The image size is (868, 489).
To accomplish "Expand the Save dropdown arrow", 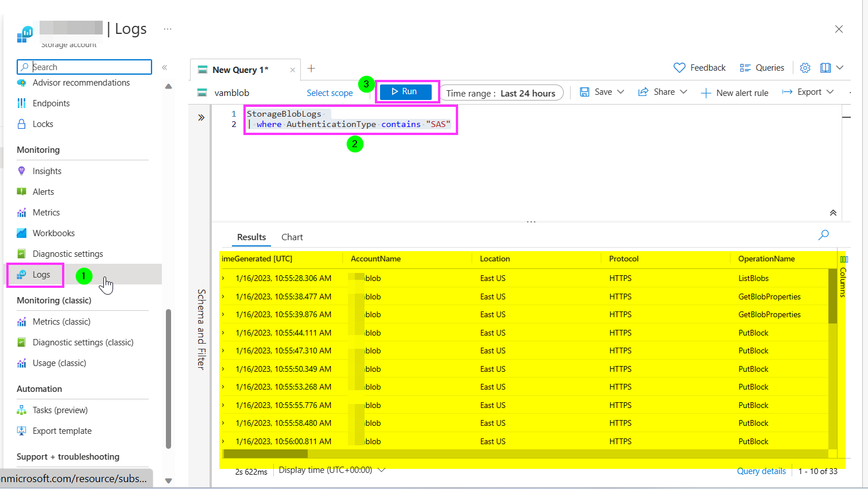I will (x=621, y=92).
